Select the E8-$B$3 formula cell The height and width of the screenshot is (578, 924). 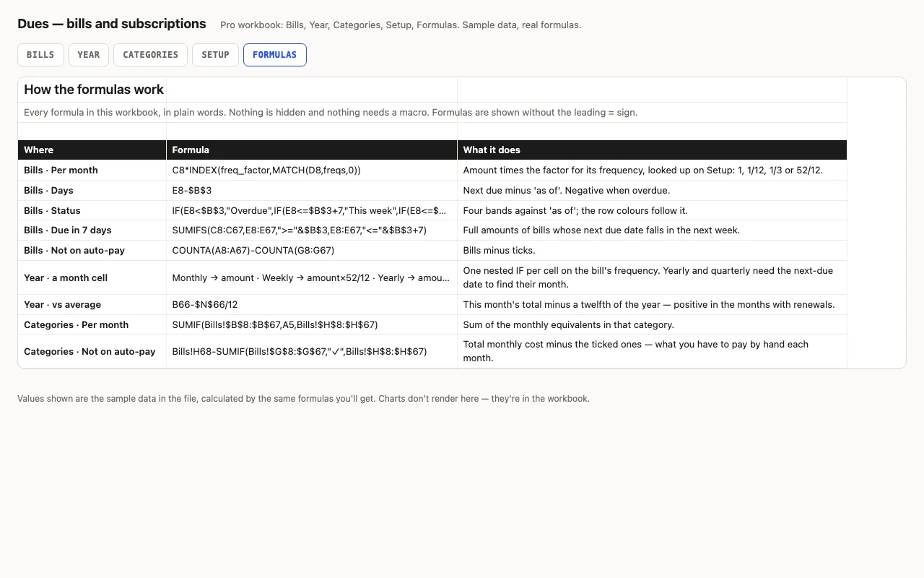(312, 191)
